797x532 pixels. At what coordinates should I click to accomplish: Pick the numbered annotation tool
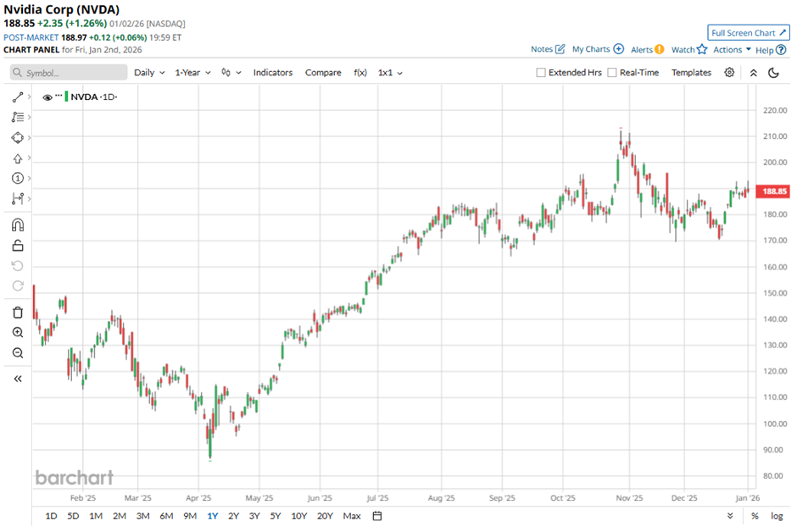[x=18, y=178]
